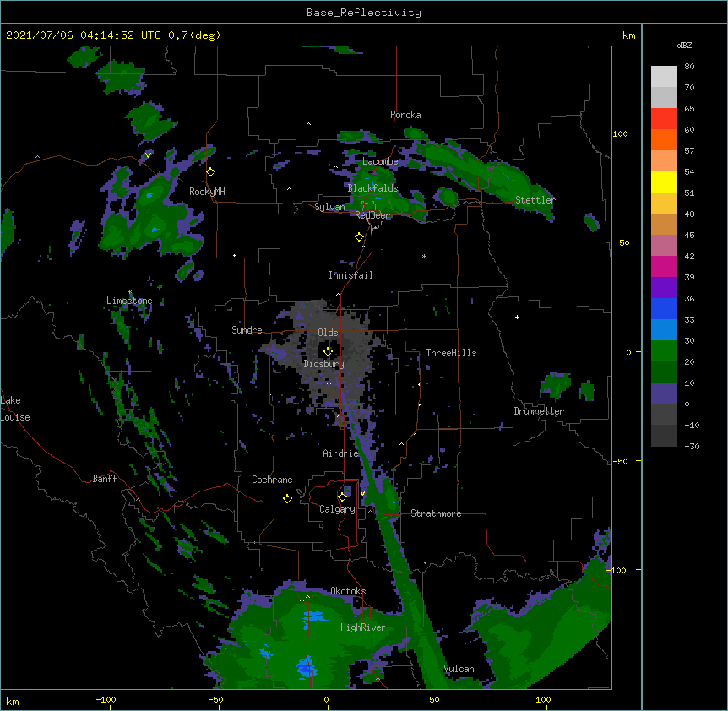Select the Okotoks town label
This screenshot has height=711, width=728.
(348, 591)
